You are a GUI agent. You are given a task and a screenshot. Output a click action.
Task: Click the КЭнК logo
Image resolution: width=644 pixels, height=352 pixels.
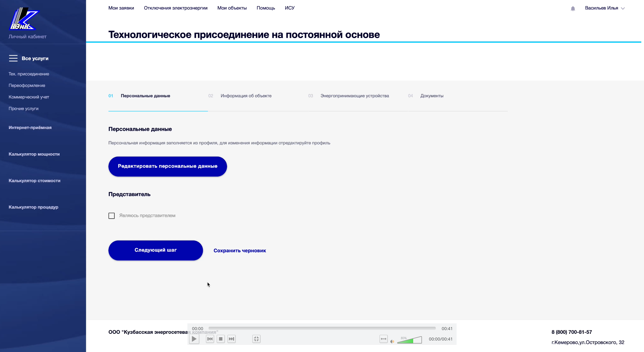(x=24, y=19)
